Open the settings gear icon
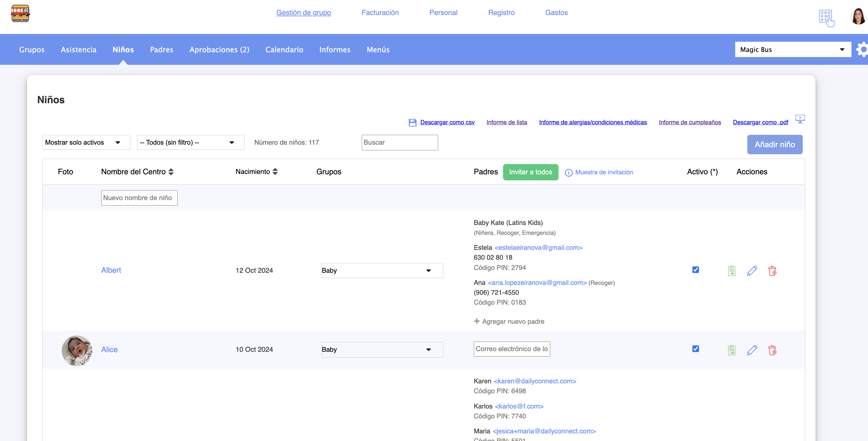The width and height of the screenshot is (868, 441). pos(863,50)
